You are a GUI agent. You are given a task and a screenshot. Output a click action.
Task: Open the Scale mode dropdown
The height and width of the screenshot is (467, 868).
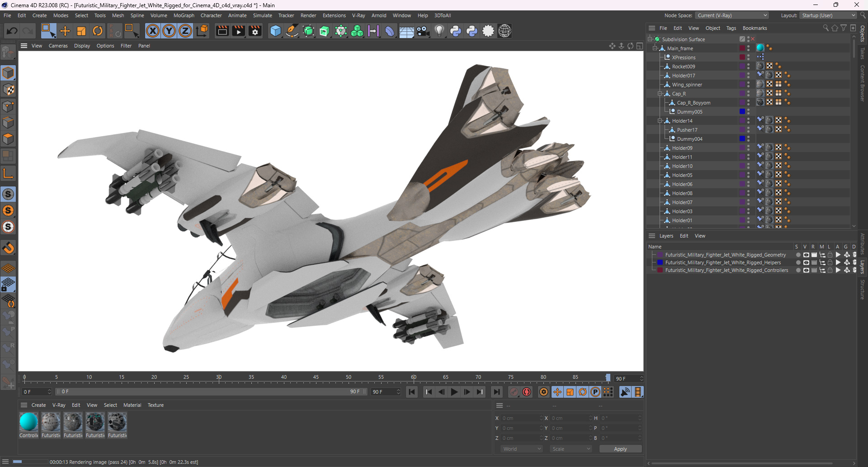tap(571, 449)
